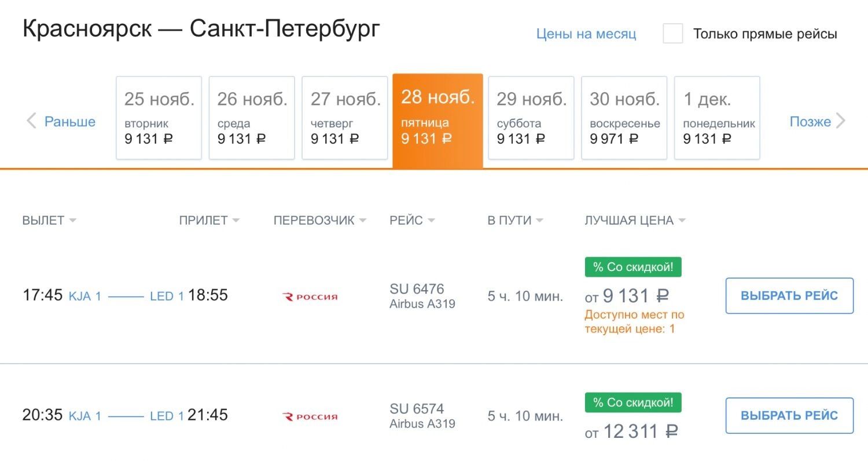Click the Rossiya airline logo for flight SU 6574
This screenshot has height=461, width=868.
click(310, 416)
